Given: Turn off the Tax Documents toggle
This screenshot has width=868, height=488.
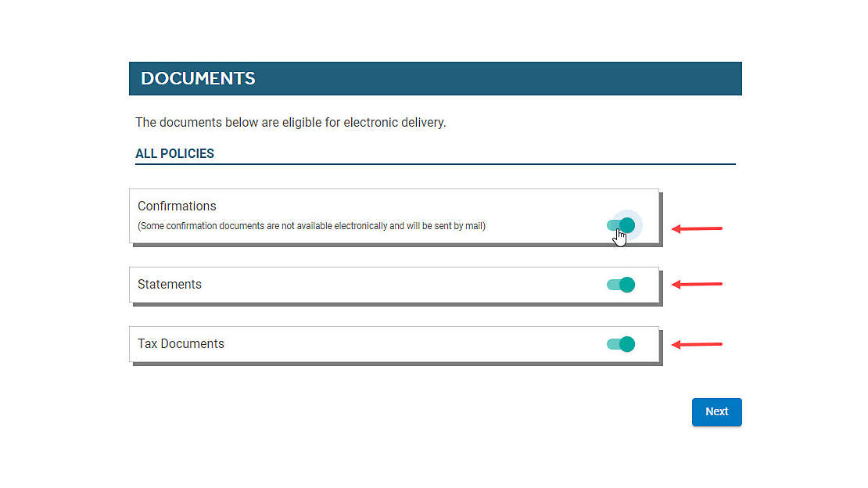Looking at the screenshot, I should [x=621, y=344].
